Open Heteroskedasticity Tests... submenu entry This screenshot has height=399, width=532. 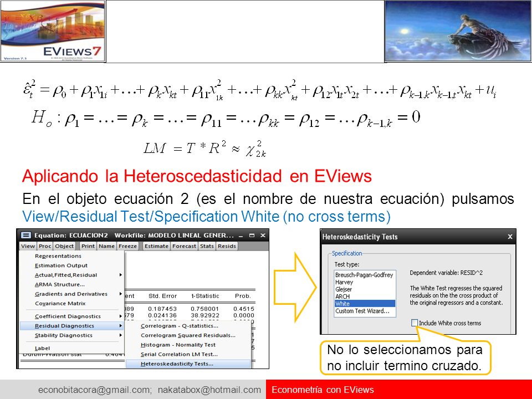click(188, 364)
